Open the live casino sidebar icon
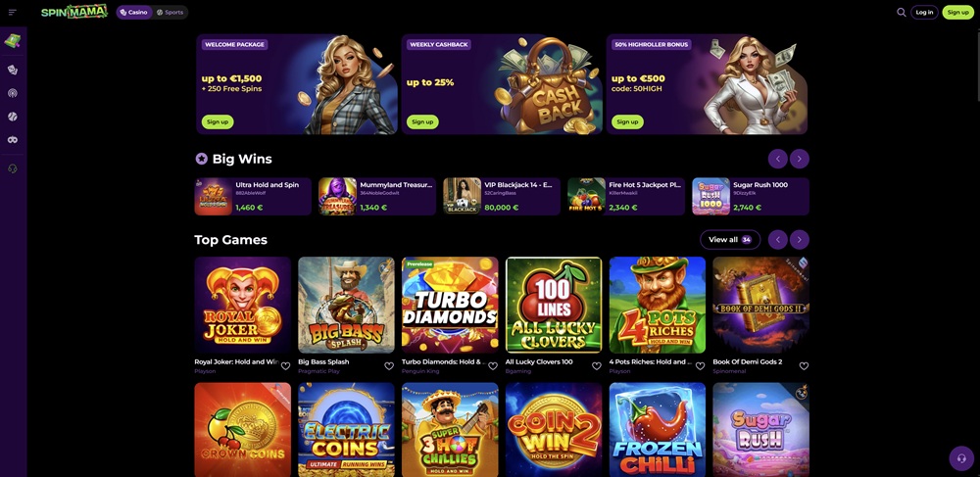 (x=13, y=93)
